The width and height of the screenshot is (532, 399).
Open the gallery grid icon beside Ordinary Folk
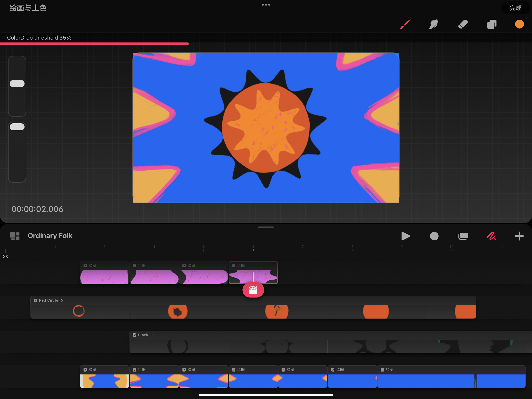(x=15, y=236)
